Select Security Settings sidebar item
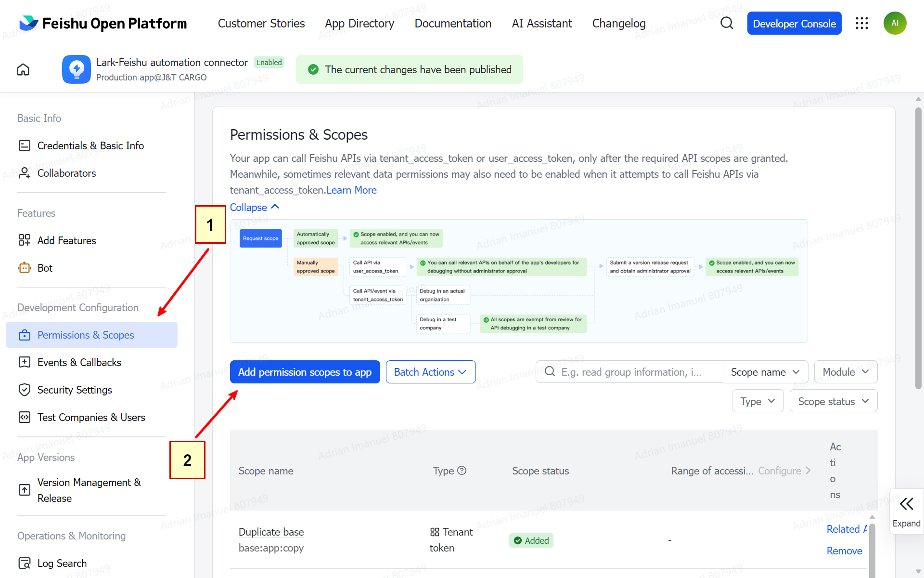Screen dimensions: 924x578 pos(91,390)
